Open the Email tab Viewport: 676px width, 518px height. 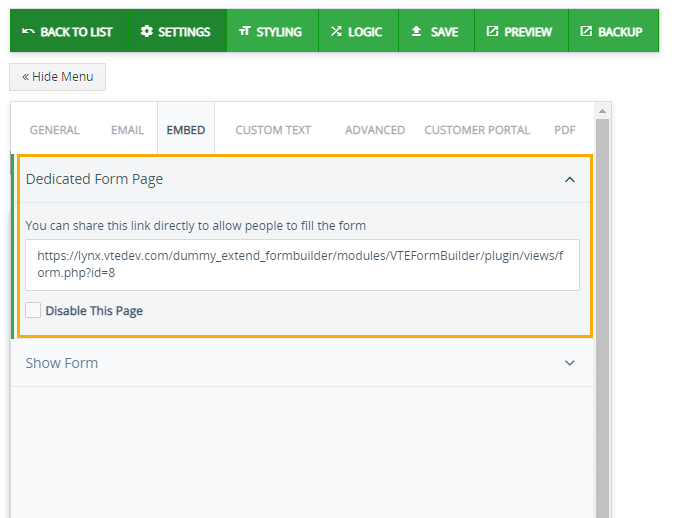pos(127,130)
